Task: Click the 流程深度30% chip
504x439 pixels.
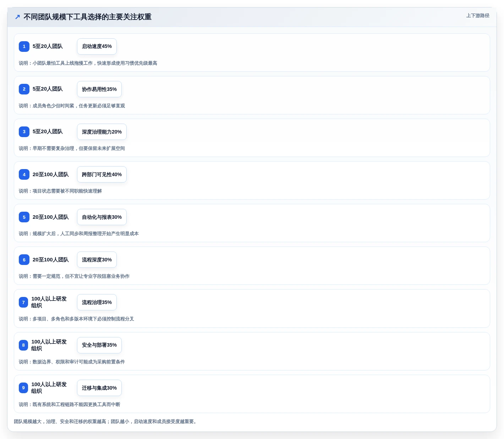Action: tap(97, 260)
